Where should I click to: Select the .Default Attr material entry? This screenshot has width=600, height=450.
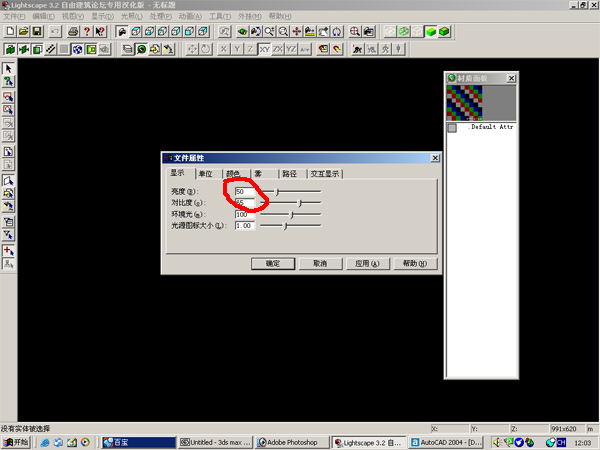(481, 127)
